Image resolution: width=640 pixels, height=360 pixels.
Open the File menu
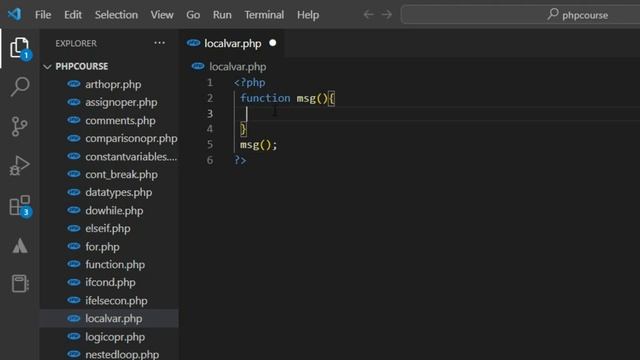click(43, 15)
